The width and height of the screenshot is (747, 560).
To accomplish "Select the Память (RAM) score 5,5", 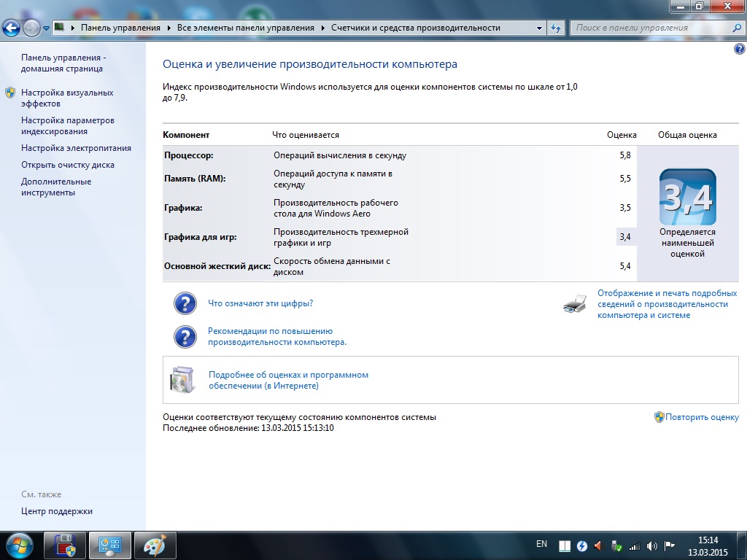I will (625, 179).
